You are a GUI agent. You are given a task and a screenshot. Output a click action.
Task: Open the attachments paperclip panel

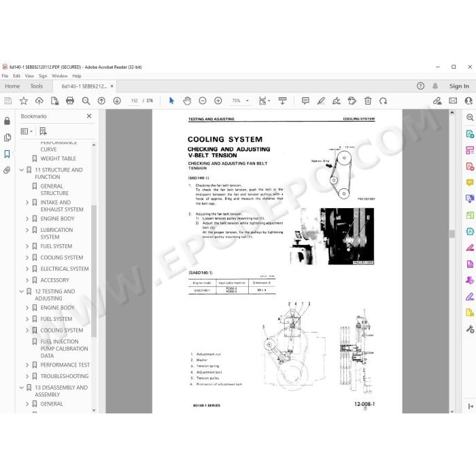coord(7,170)
